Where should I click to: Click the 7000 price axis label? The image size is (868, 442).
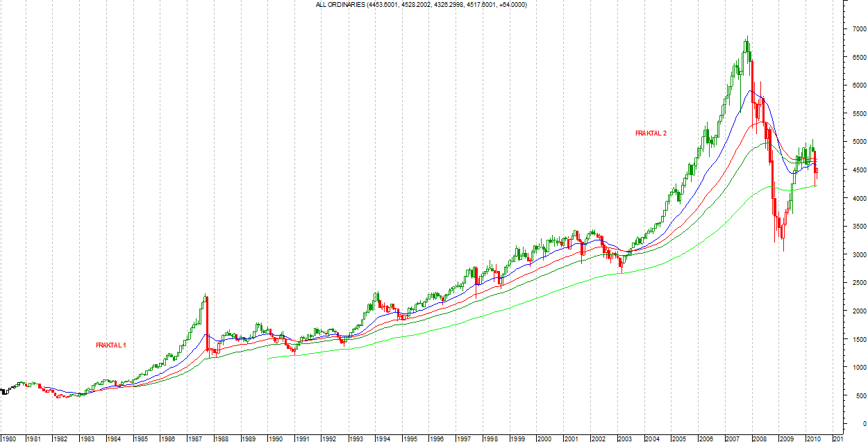pos(853,28)
